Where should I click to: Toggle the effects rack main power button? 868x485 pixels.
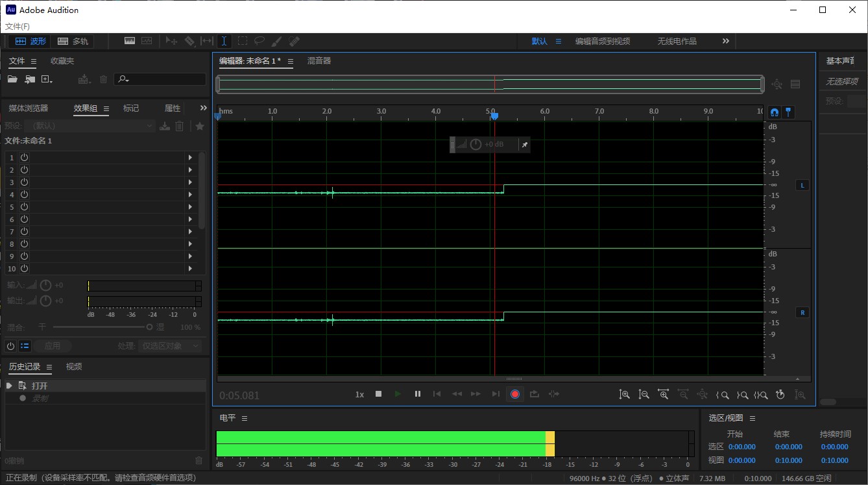(10, 346)
